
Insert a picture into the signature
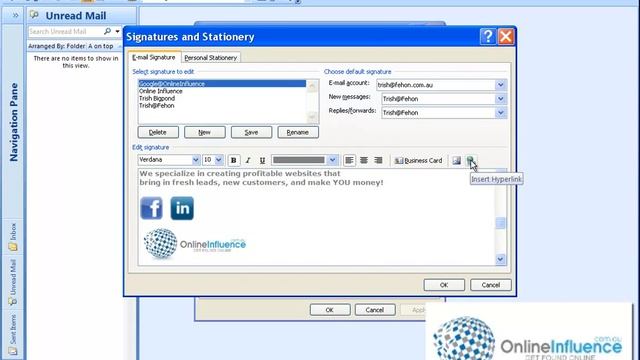456,160
